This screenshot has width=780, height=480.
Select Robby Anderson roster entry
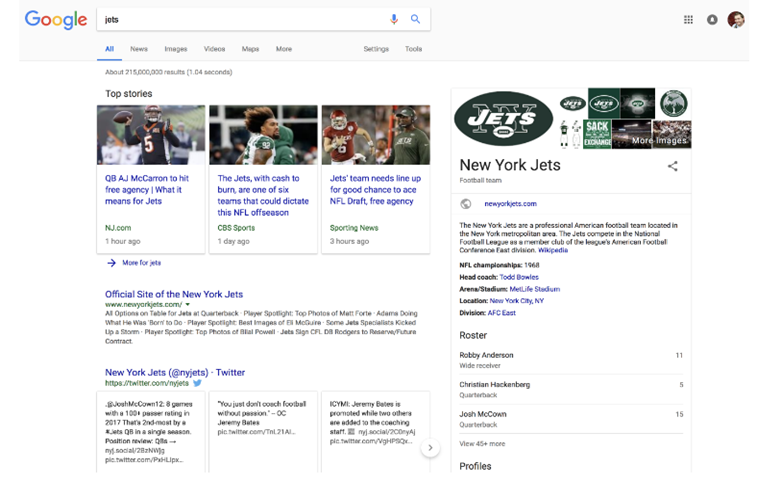point(571,360)
